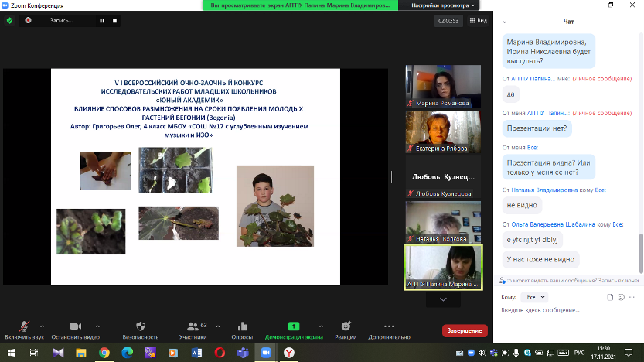Unmute microphone with Включить звук icon

(25, 327)
